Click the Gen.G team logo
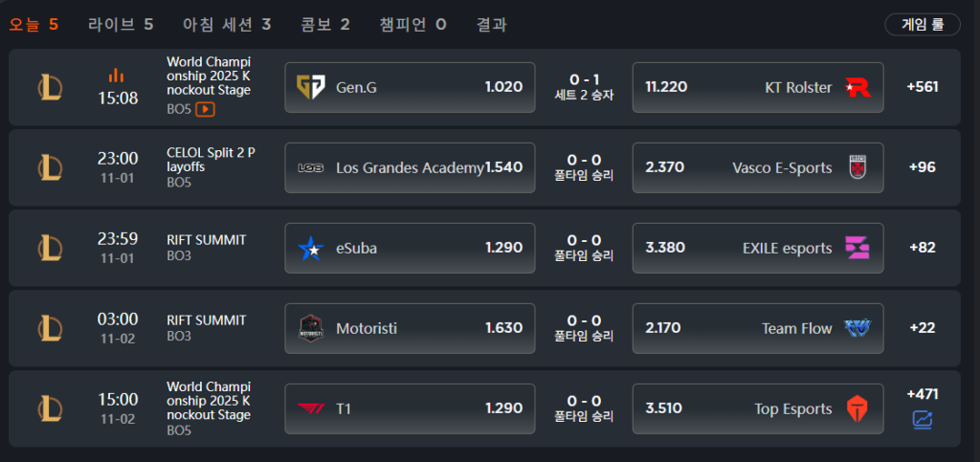 311,87
